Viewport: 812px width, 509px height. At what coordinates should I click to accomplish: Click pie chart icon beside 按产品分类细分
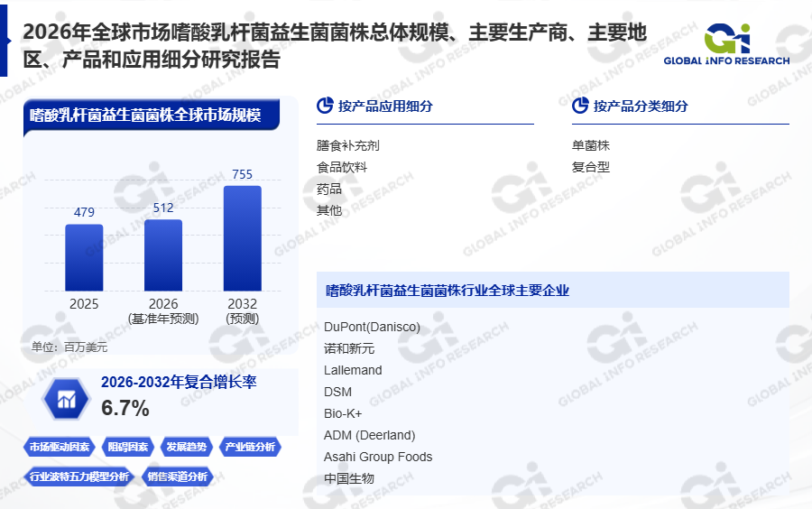[580, 106]
